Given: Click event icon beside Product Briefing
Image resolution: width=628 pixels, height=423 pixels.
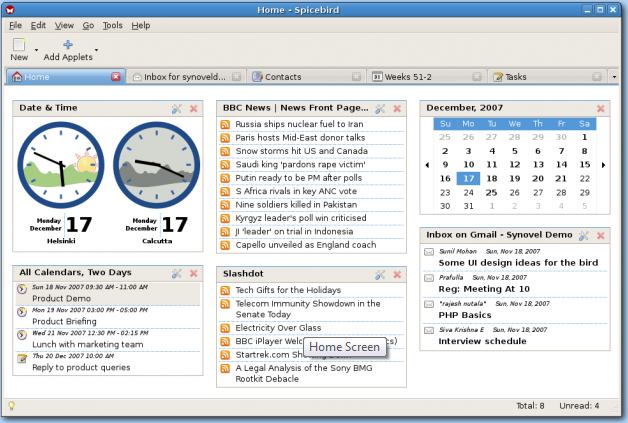Looking at the screenshot, I should (x=22, y=311).
